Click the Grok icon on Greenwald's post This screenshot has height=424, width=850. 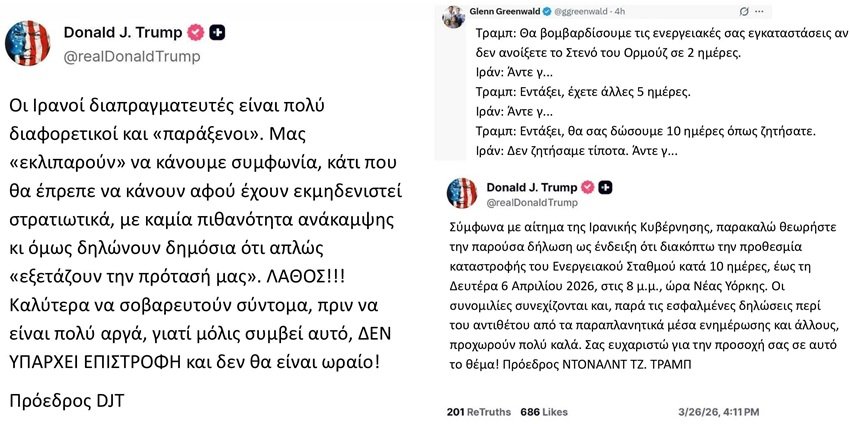(x=743, y=9)
